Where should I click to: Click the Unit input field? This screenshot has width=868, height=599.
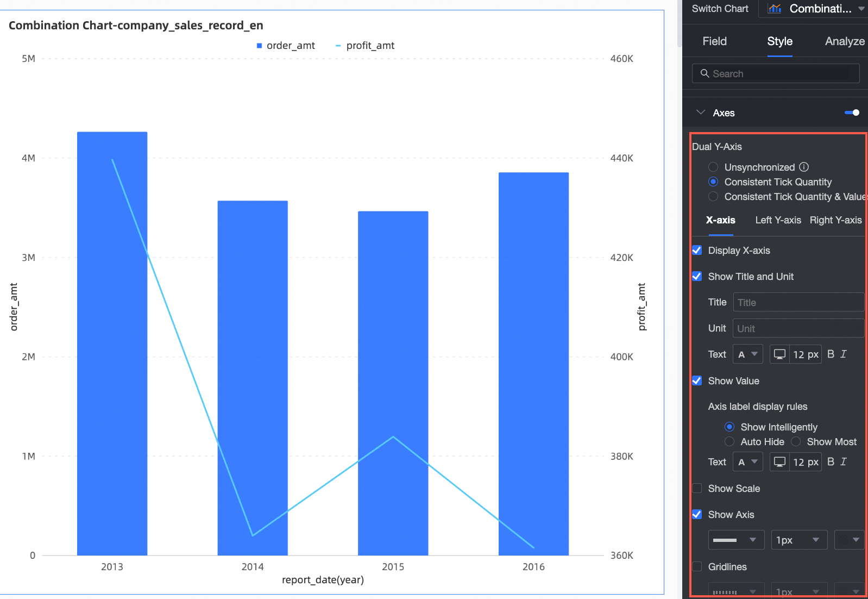tap(798, 328)
